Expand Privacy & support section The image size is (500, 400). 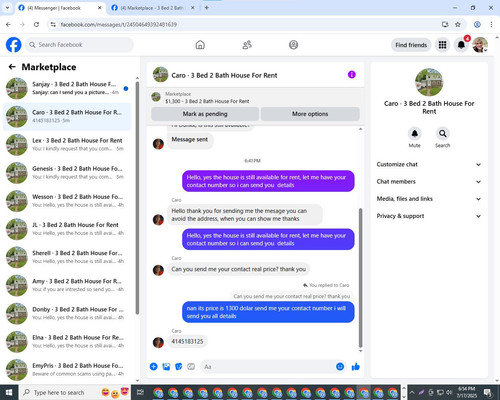tap(429, 216)
